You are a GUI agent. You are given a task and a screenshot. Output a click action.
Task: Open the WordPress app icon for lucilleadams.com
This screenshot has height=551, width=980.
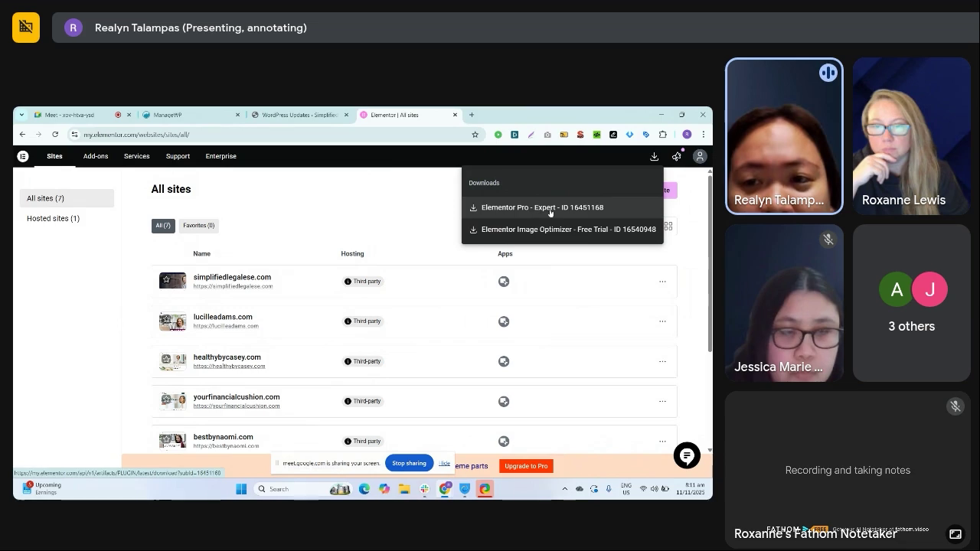[504, 321]
